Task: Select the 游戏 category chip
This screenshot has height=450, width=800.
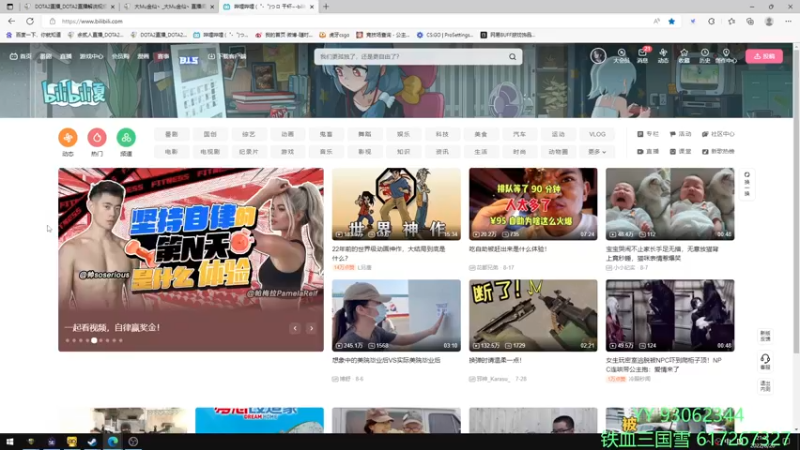Action: click(x=287, y=152)
